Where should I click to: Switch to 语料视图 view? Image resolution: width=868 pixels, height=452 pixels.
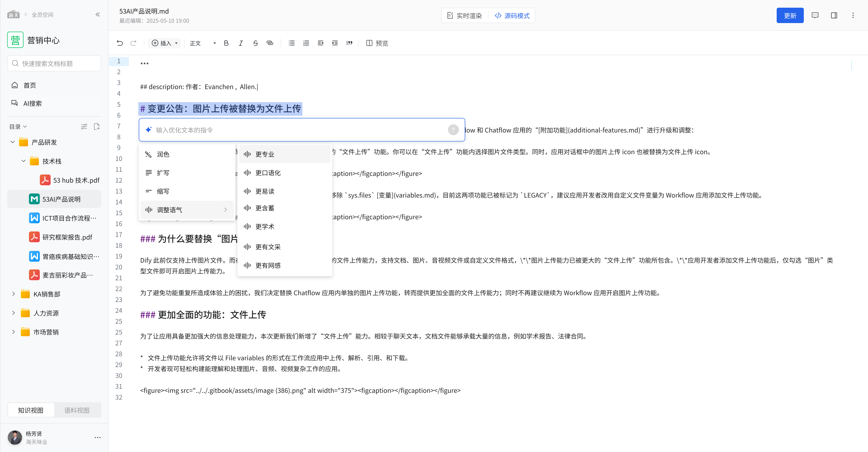click(x=77, y=410)
